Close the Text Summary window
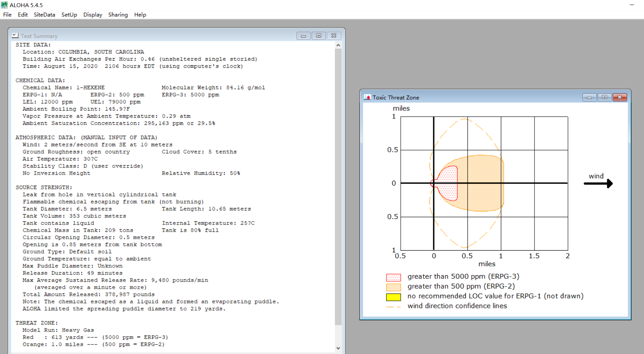The height and width of the screenshot is (354, 644). tap(334, 36)
